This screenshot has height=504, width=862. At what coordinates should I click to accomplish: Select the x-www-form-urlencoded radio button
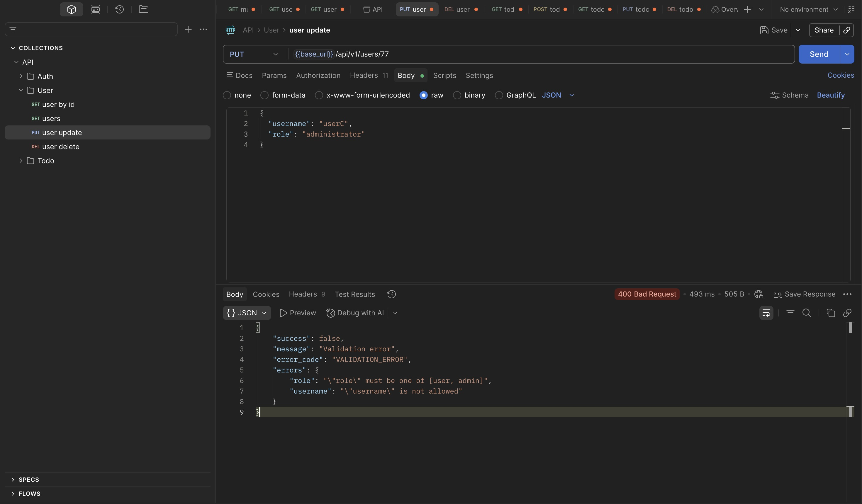coord(319,95)
